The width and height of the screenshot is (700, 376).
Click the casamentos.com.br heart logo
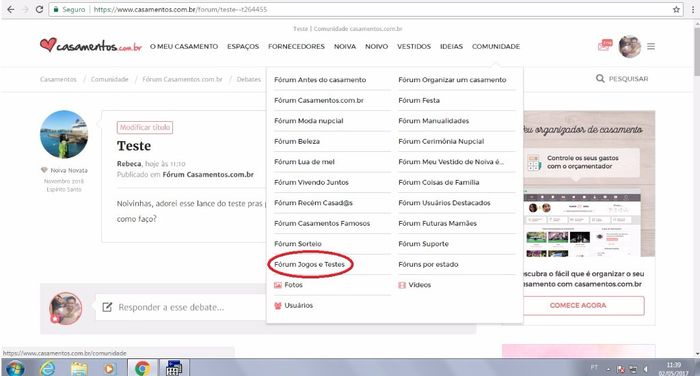click(x=91, y=45)
